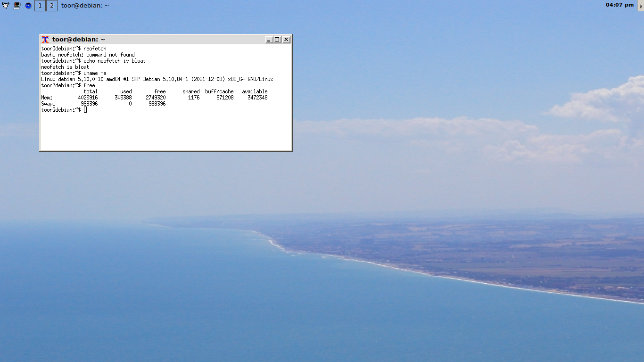Click the word 'echo' in the terminal
Viewport: 644px width, 362px height.
tap(89, 61)
